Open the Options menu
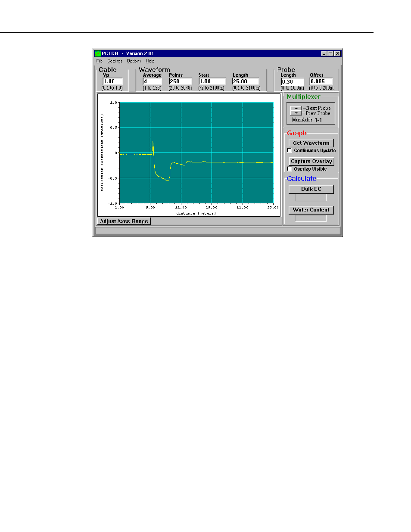 click(134, 61)
